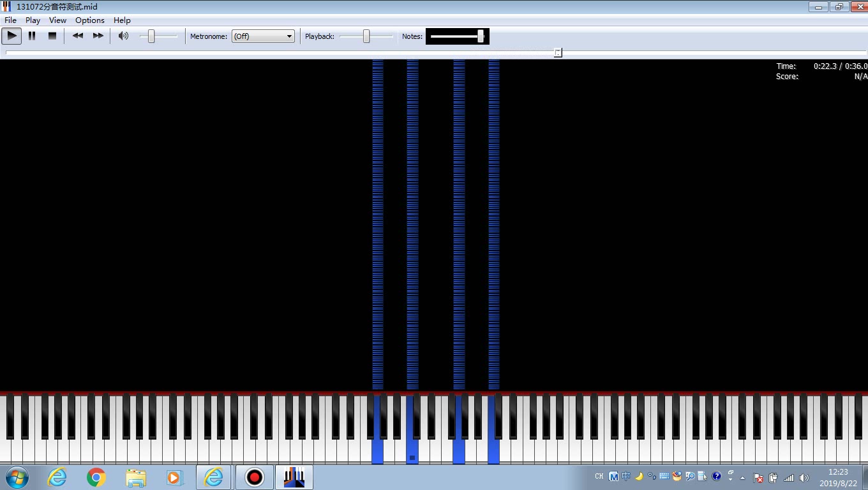Click the Show desktop strip
Viewport: 868px width, 490px height.
864,477
